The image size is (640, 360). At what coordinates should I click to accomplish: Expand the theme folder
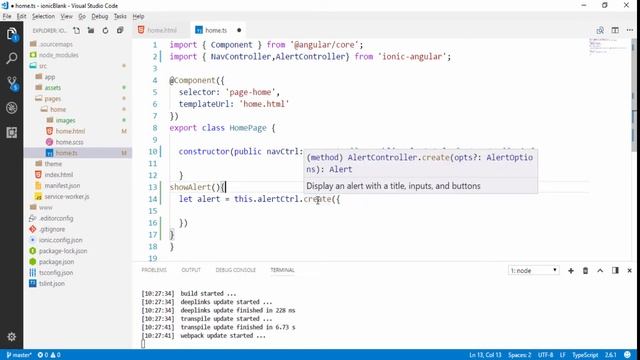[78, 164]
